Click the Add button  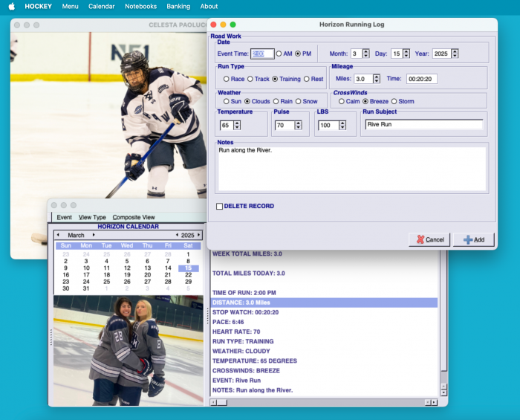click(x=473, y=239)
